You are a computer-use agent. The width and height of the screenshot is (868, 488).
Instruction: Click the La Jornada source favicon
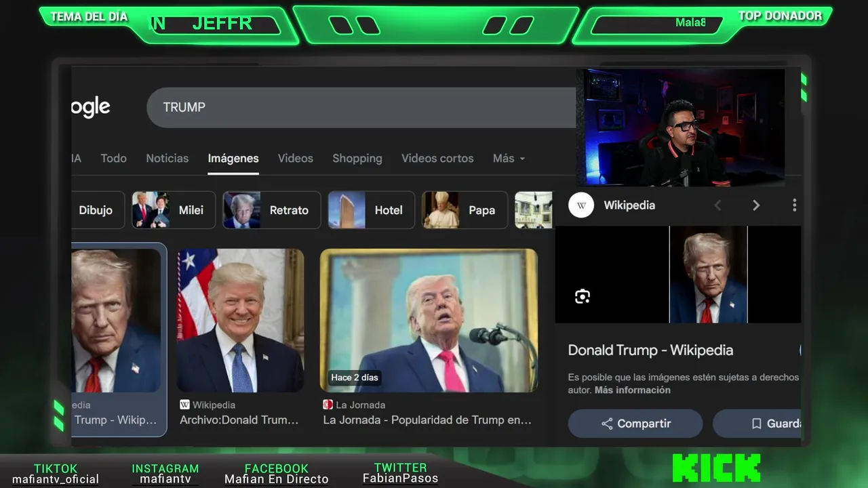(328, 405)
